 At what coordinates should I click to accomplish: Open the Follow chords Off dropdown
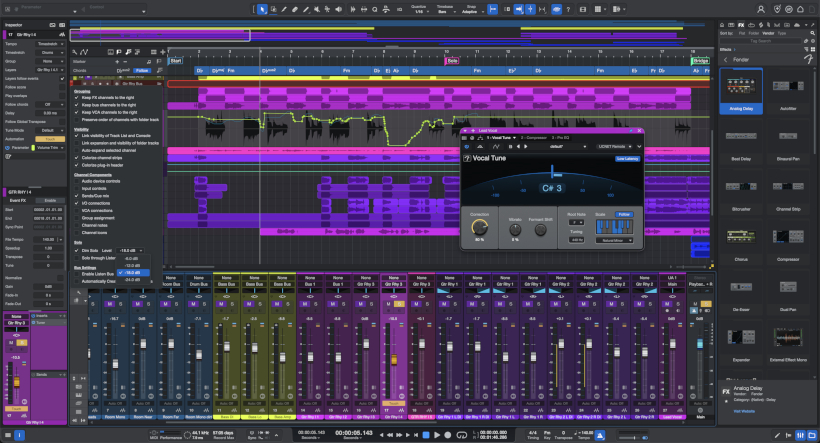50,104
